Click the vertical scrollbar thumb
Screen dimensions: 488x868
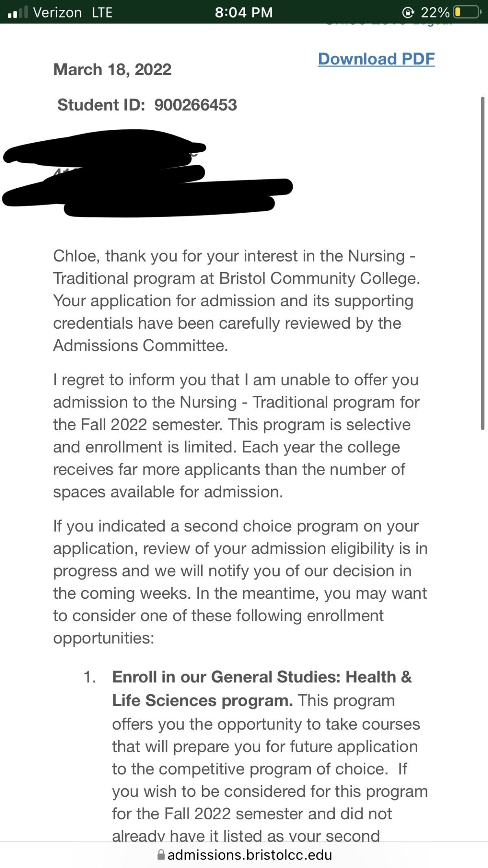pos(483,263)
